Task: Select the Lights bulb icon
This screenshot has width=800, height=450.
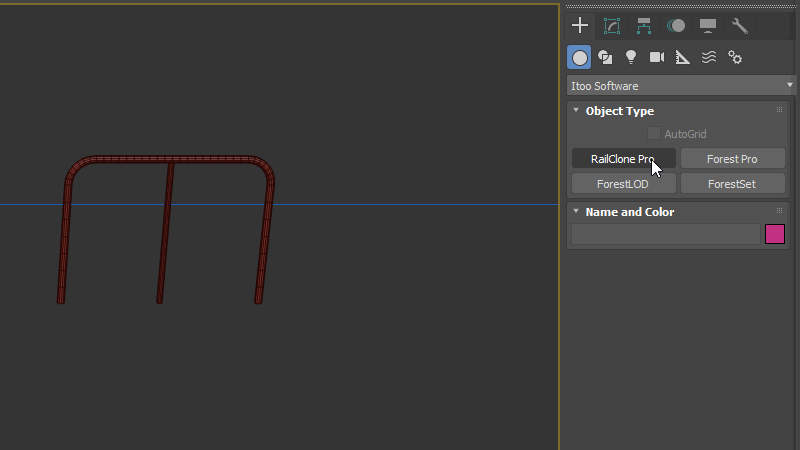Action: (x=631, y=57)
